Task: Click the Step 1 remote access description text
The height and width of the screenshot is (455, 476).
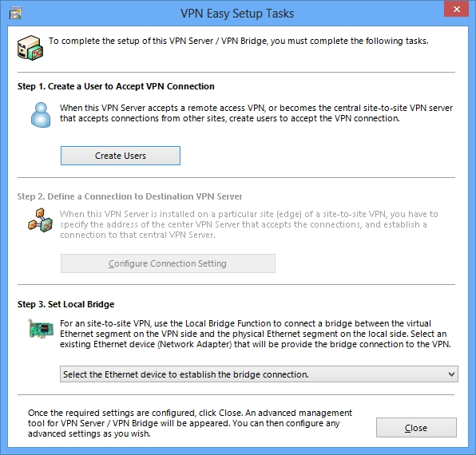Action: (256, 113)
